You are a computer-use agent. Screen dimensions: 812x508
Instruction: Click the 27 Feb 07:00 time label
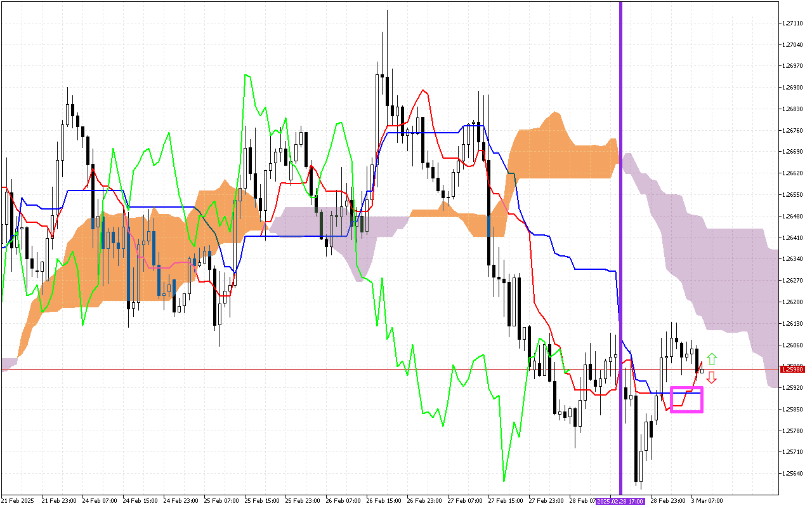[464, 501]
